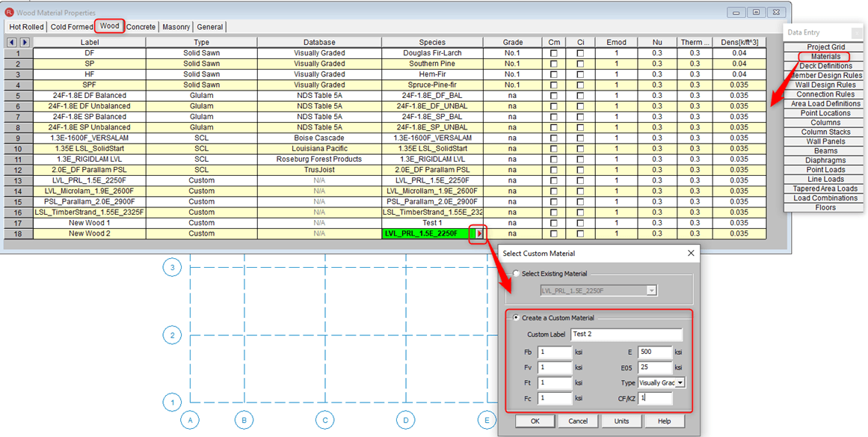This screenshot has height=437, width=868.
Task: Enable the Ci checkbox for the SP row
Action: coord(581,64)
